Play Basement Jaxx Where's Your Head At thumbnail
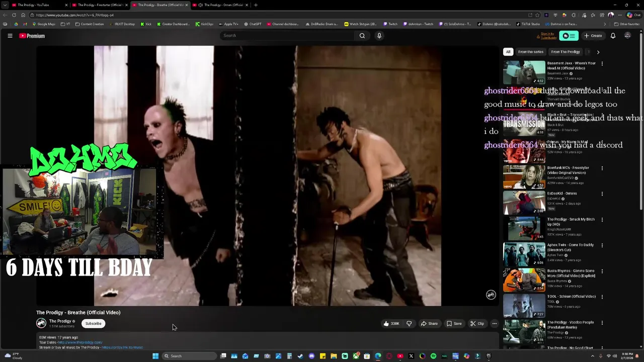The width and height of the screenshot is (644, 362). pos(524,73)
